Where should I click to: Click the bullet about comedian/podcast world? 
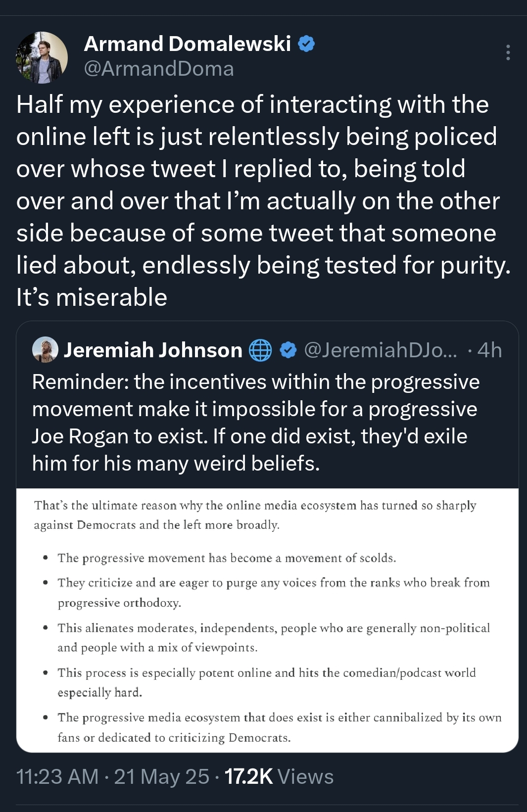coord(266,682)
